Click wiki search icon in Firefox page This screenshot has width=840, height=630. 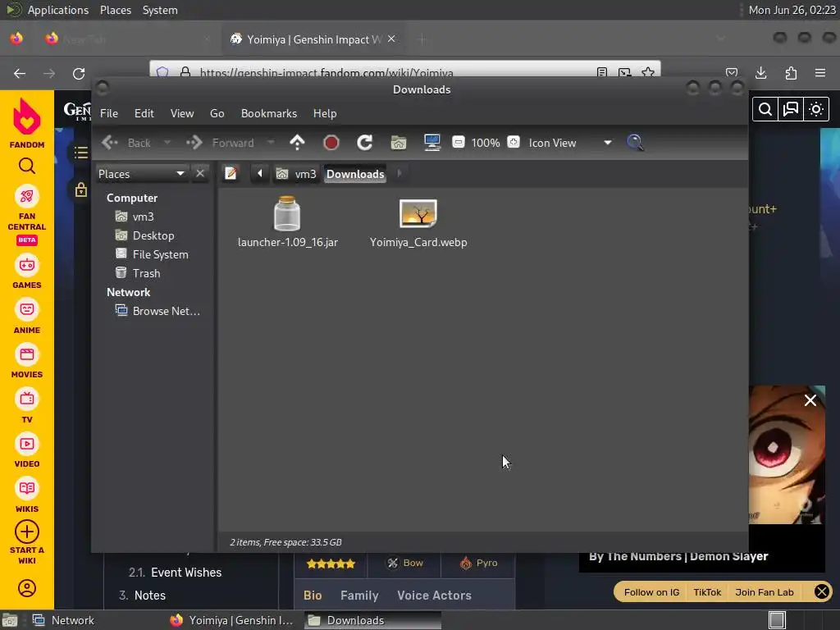765,109
